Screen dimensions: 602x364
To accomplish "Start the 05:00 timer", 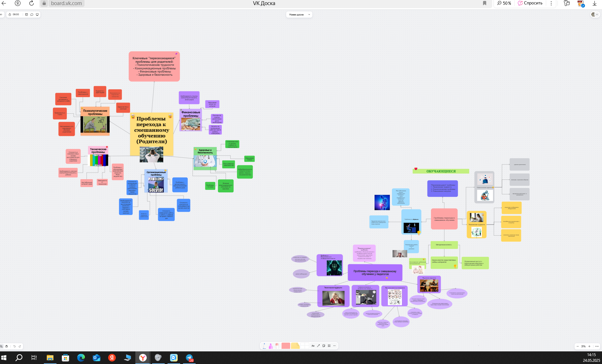I will (x=14, y=15).
